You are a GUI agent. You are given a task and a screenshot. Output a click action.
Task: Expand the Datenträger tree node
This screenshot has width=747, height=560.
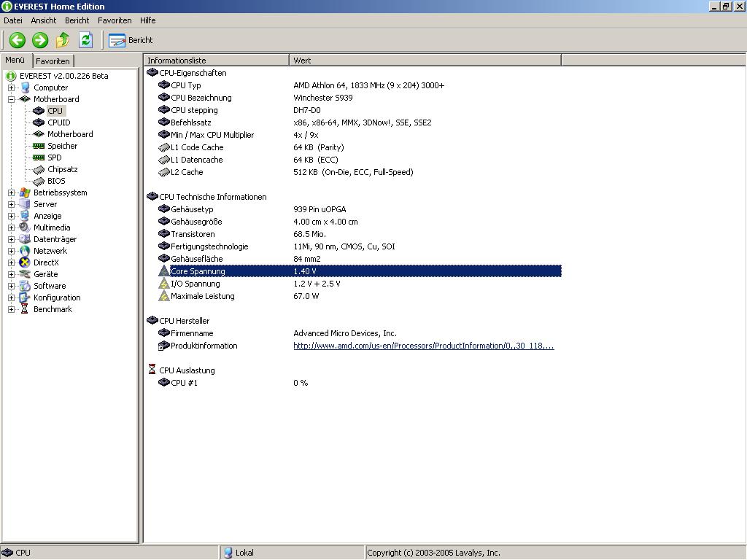12,239
